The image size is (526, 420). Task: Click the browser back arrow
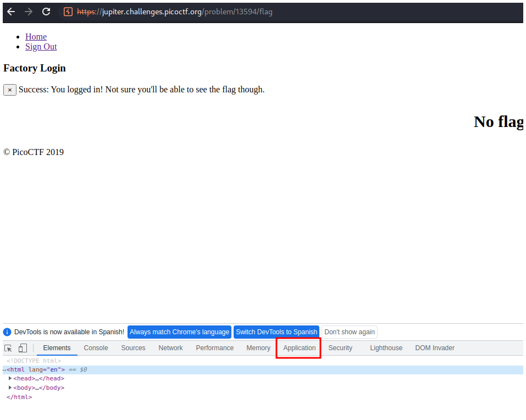[x=11, y=12]
